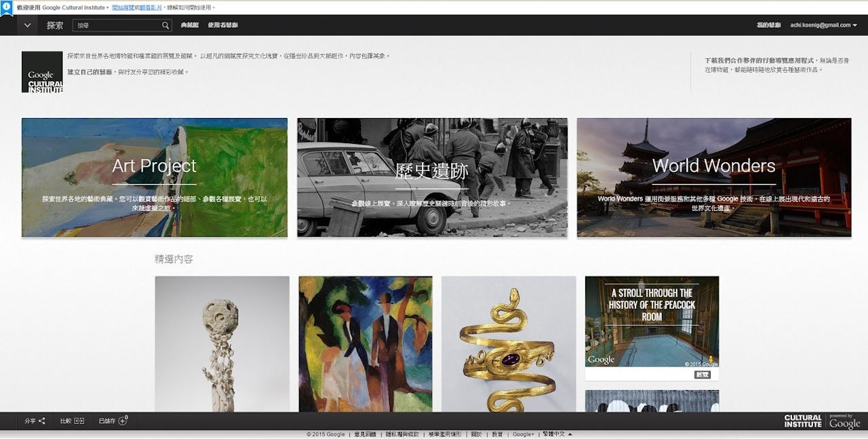This screenshot has height=439, width=868.
Task: Open the 使用者藝廊 menu item
Action: click(x=223, y=26)
